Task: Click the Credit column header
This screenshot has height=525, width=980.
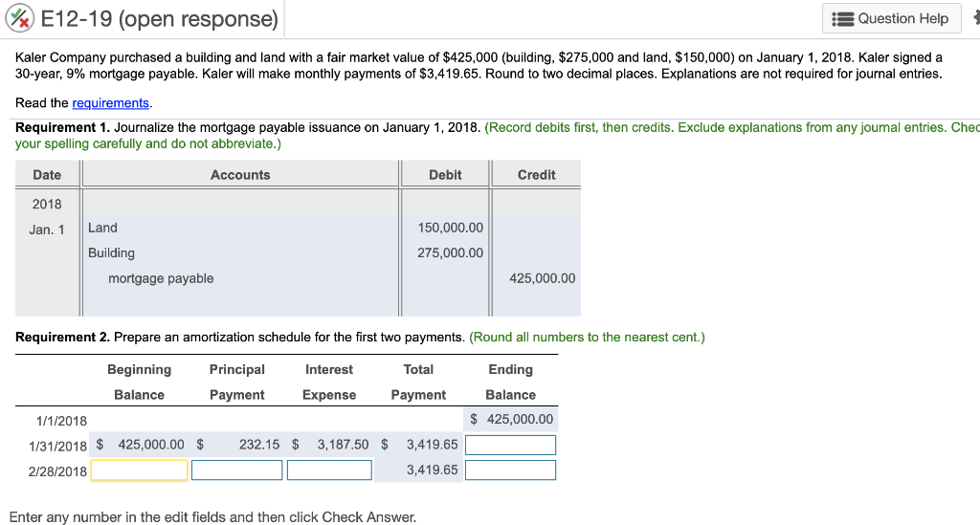Action: pyautogui.click(x=536, y=175)
